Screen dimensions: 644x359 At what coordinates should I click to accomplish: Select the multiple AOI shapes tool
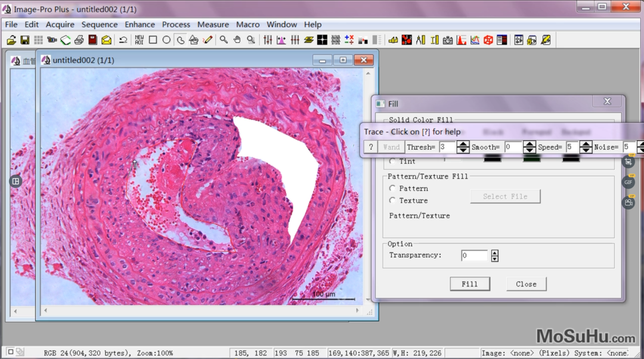point(194,40)
